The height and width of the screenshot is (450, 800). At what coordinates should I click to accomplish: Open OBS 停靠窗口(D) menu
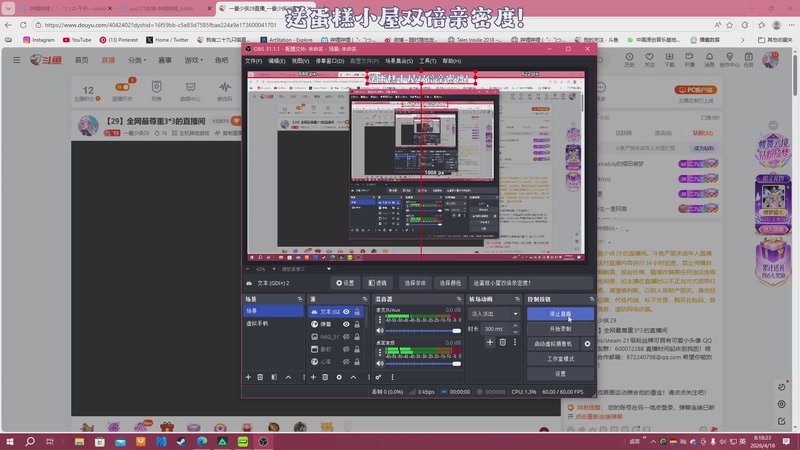[330, 61]
